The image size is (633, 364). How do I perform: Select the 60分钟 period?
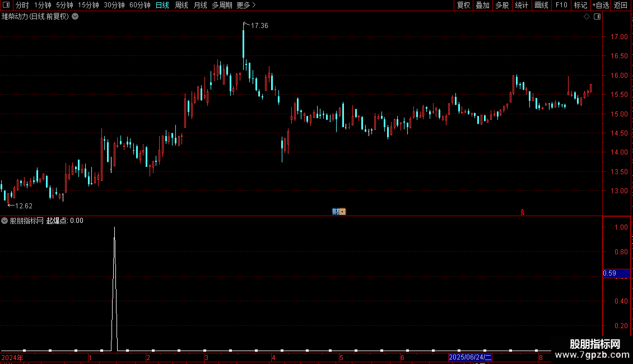click(x=139, y=5)
